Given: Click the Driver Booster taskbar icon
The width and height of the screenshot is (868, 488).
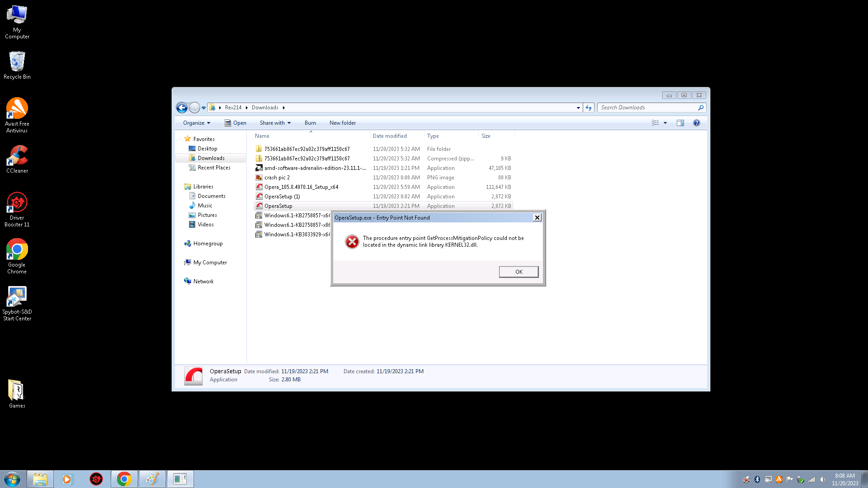Looking at the screenshot, I should 96,479.
